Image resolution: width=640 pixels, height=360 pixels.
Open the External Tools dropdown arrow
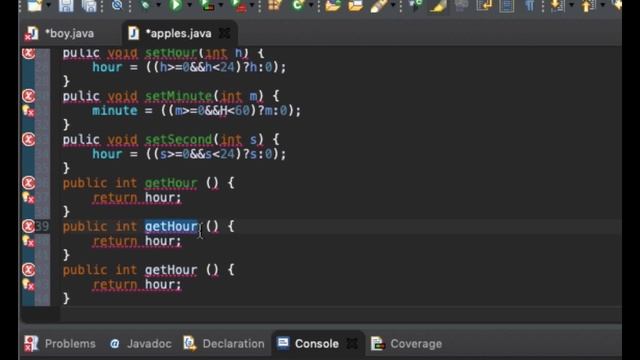pyautogui.click(x=252, y=5)
